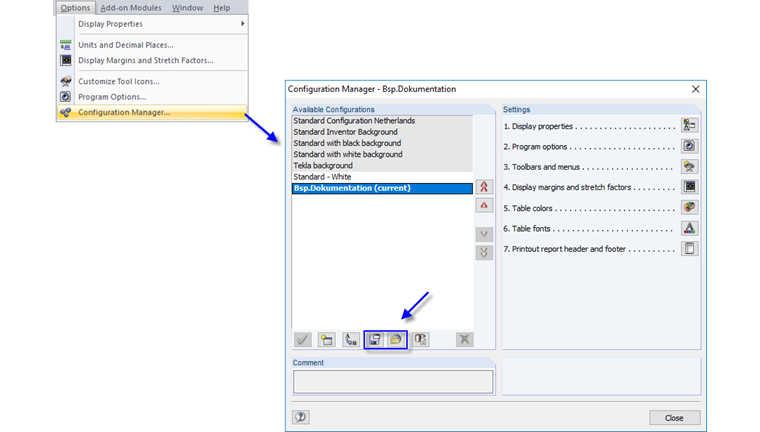The width and height of the screenshot is (760, 432).
Task: Select Tekla background configuration
Action: tap(382, 165)
